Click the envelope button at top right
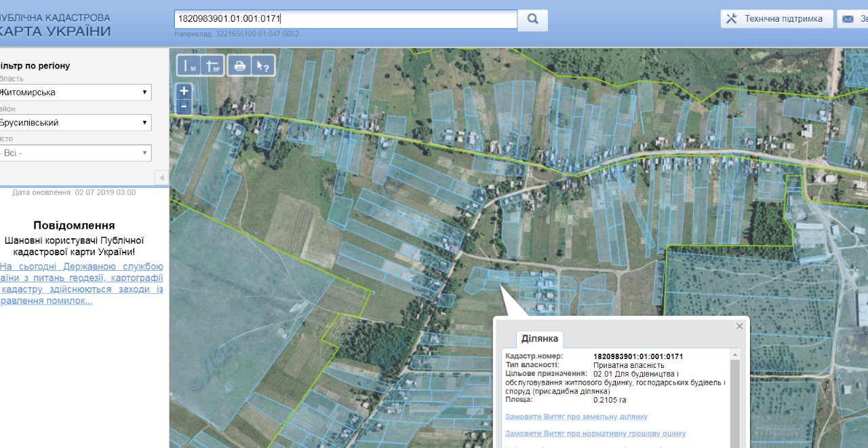The width and height of the screenshot is (868, 448). 852,19
